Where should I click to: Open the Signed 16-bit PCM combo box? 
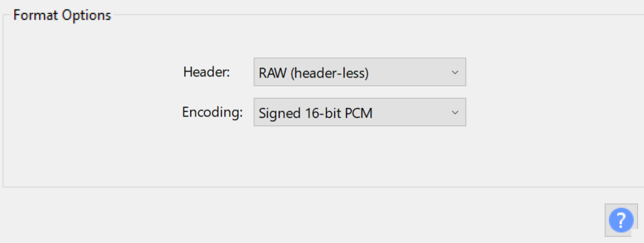click(x=360, y=112)
